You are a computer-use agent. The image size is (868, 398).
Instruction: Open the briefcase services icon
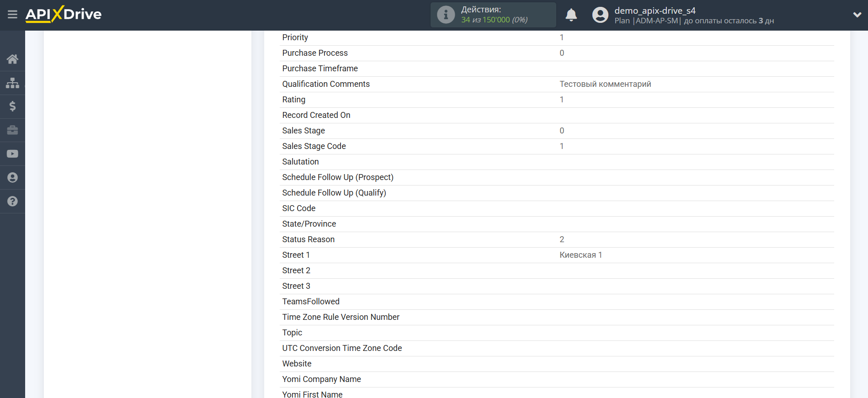point(12,130)
